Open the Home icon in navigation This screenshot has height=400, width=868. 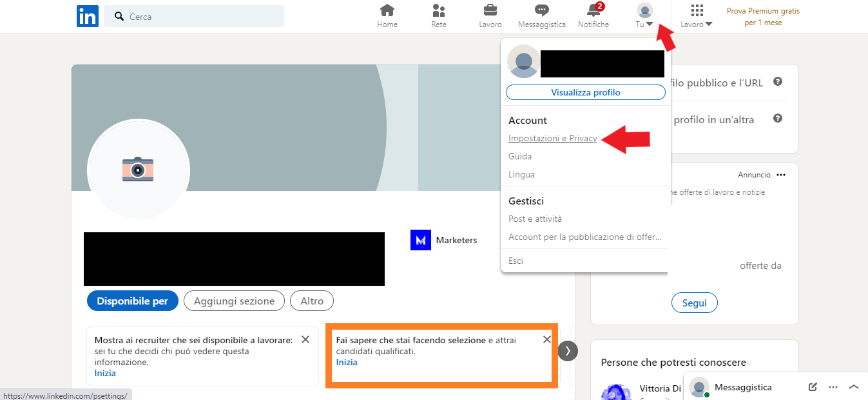pyautogui.click(x=387, y=14)
